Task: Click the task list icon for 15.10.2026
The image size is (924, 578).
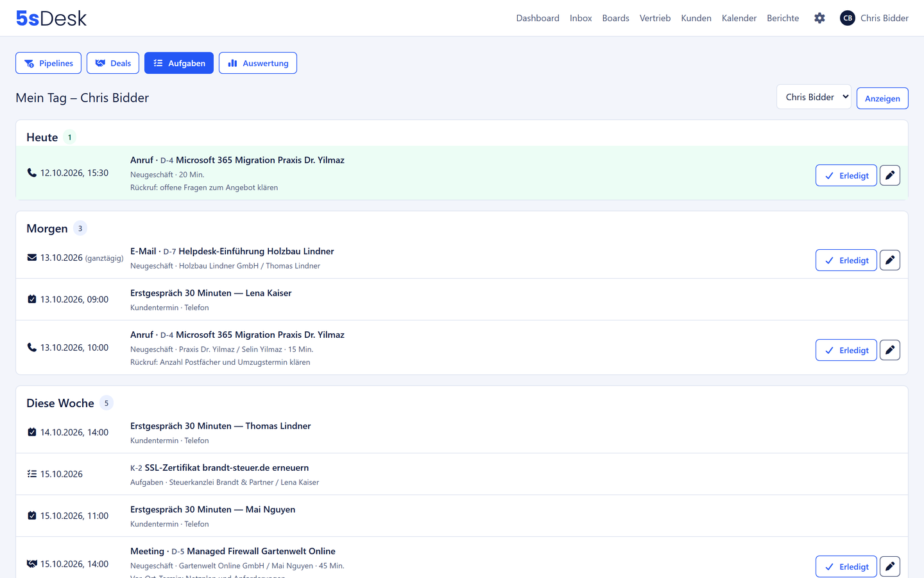Action: click(31, 474)
